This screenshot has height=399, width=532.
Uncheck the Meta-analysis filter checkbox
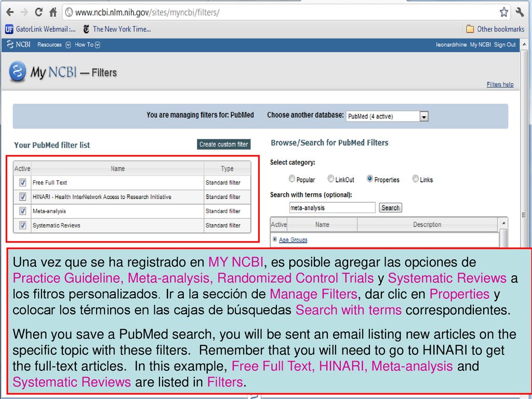point(23,211)
